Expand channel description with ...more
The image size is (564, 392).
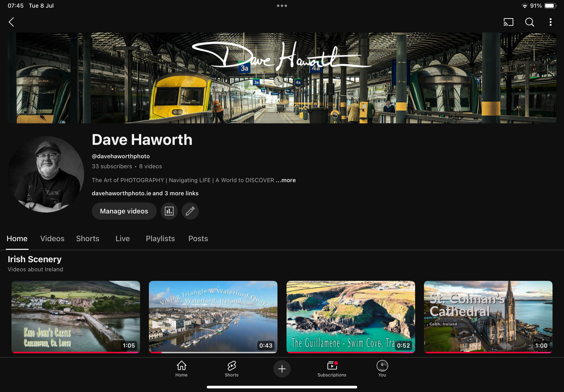click(286, 180)
